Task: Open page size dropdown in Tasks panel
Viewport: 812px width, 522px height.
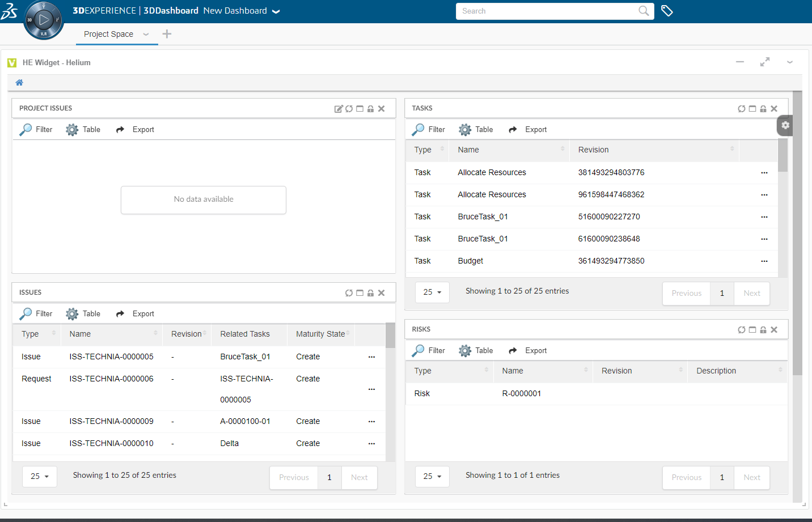Action: (x=432, y=292)
